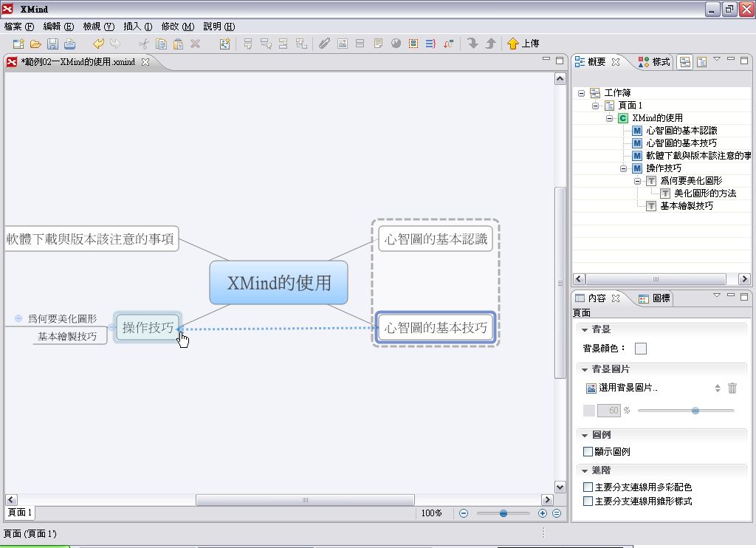
Task: Select the central topic XMind的使用 on the canvas
Action: [278, 283]
